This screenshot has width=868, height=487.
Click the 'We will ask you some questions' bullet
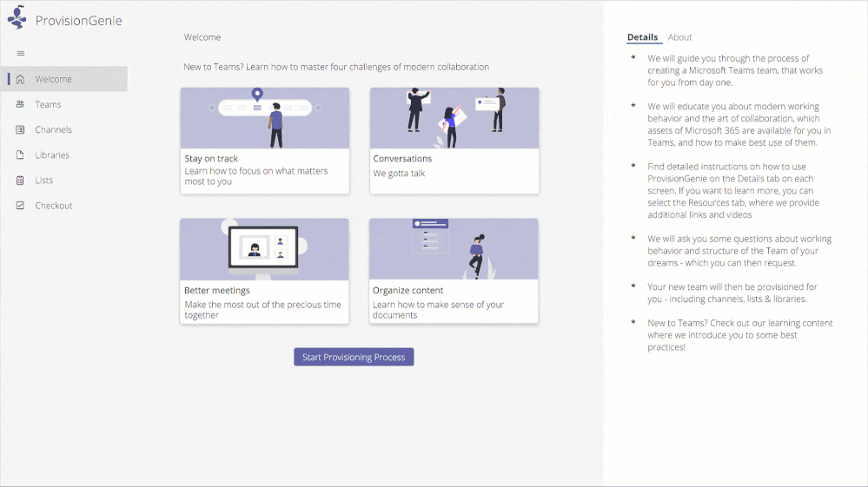coord(739,251)
